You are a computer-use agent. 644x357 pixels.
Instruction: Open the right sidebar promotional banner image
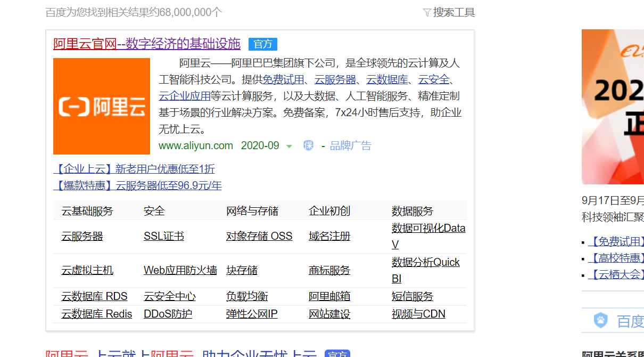tap(613, 107)
